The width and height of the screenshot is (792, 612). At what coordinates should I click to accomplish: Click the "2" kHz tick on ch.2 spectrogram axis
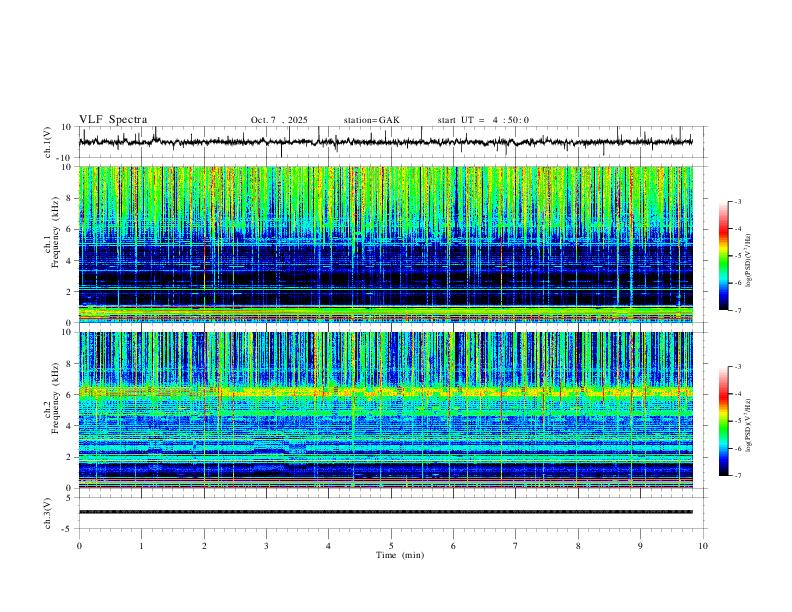tap(69, 457)
